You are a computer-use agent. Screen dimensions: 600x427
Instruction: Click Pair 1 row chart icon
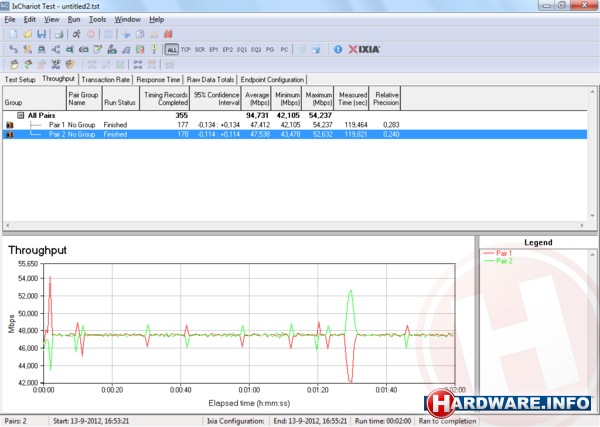pyautogui.click(x=10, y=125)
